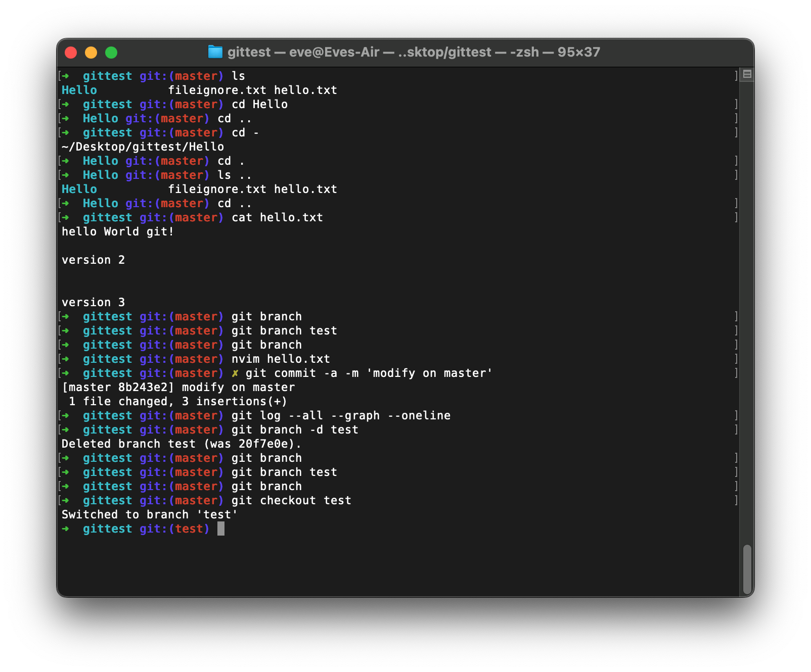Click the 'nvim hello.txt' command

pos(281,359)
